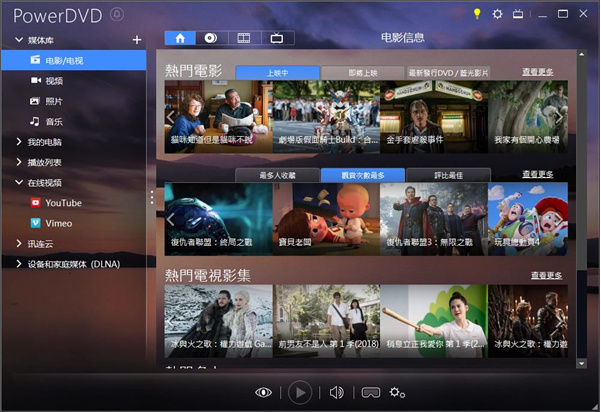Open 金手套虐殺事件 movie thumbnail
The height and width of the screenshot is (412, 601).
click(x=434, y=117)
